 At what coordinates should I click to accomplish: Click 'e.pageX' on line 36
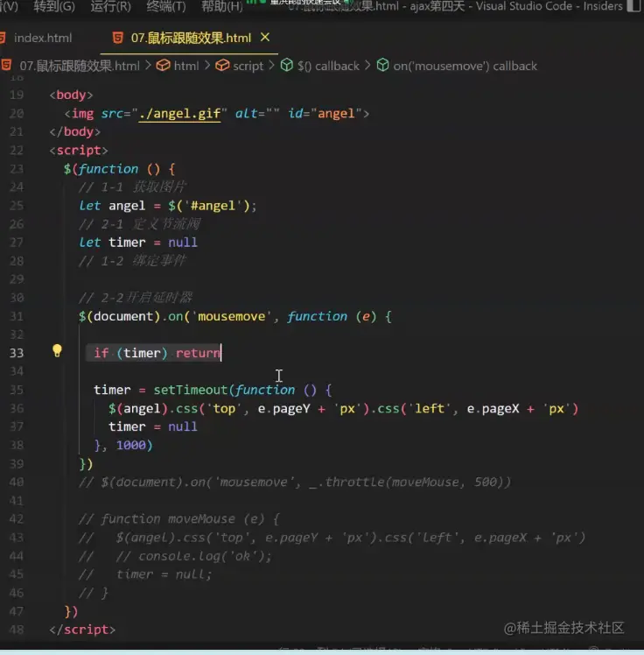[x=493, y=409]
